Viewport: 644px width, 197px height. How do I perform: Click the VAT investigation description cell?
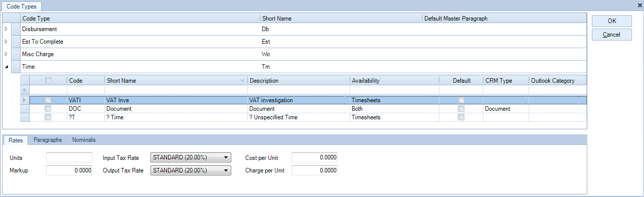click(298, 100)
